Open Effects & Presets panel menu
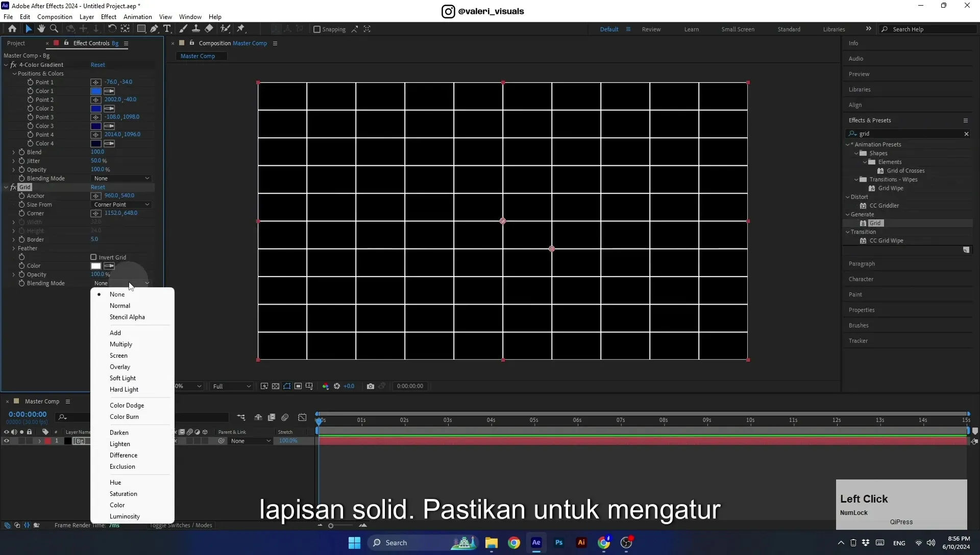This screenshot has width=980, height=555. click(x=966, y=120)
